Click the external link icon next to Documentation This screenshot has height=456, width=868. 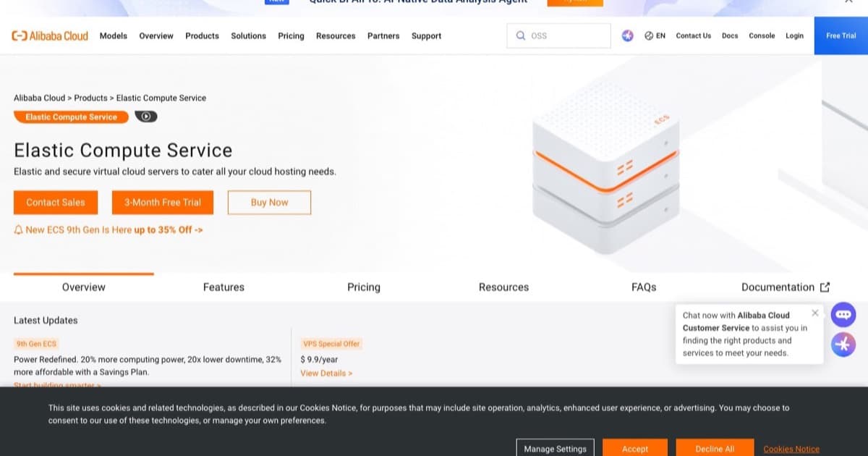825,287
